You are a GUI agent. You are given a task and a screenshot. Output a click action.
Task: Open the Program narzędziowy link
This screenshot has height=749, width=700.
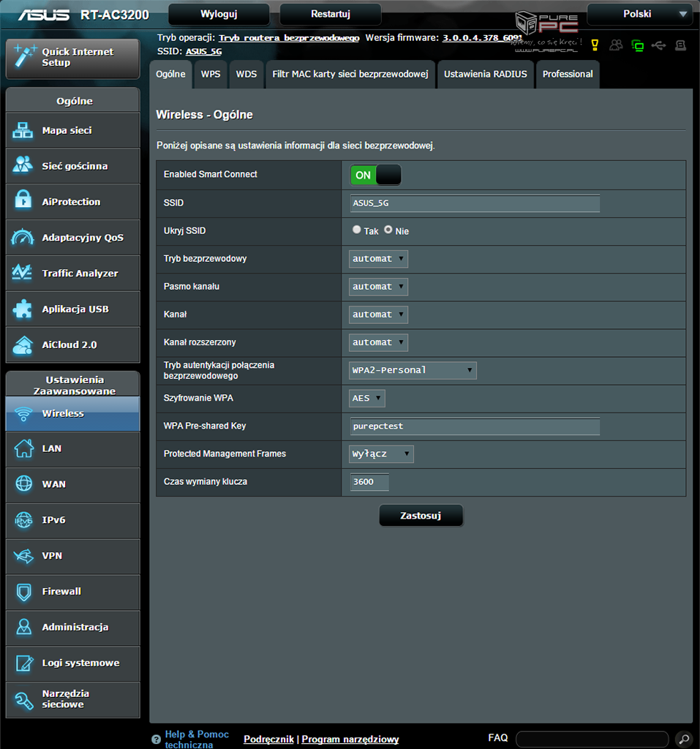coord(350,739)
